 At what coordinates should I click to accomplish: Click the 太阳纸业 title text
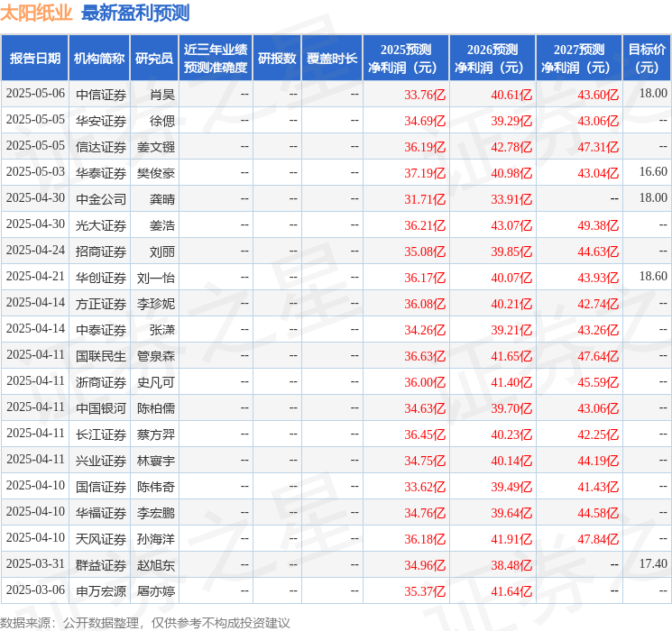[36, 13]
